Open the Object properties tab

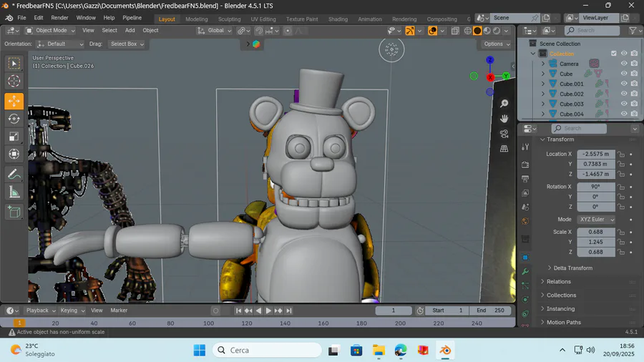[x=525, y=258]
